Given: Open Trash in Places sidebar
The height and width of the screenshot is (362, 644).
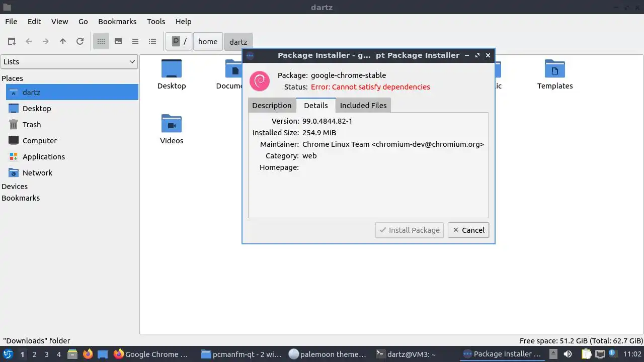Looking at the screenshot, I should tap(72, 124).
